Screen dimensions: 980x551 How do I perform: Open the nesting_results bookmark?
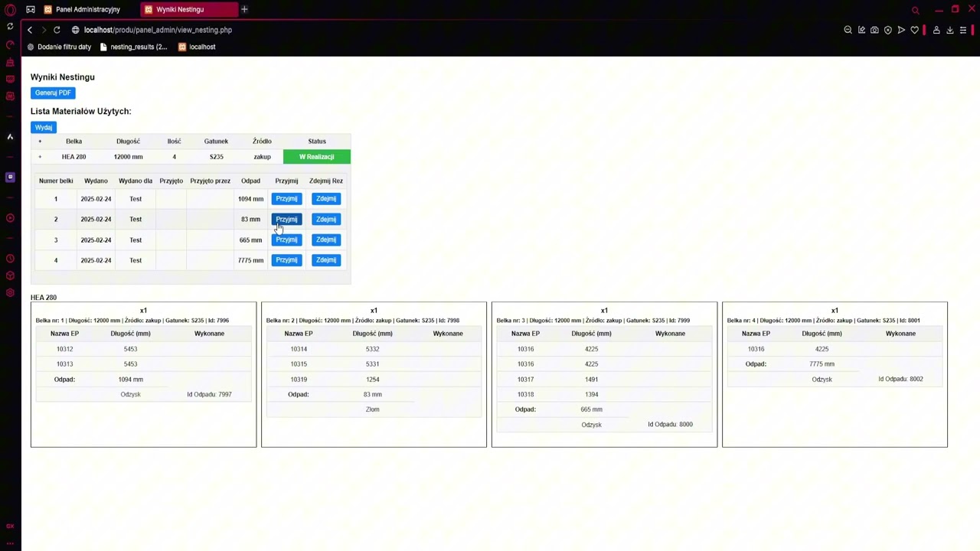133,47
